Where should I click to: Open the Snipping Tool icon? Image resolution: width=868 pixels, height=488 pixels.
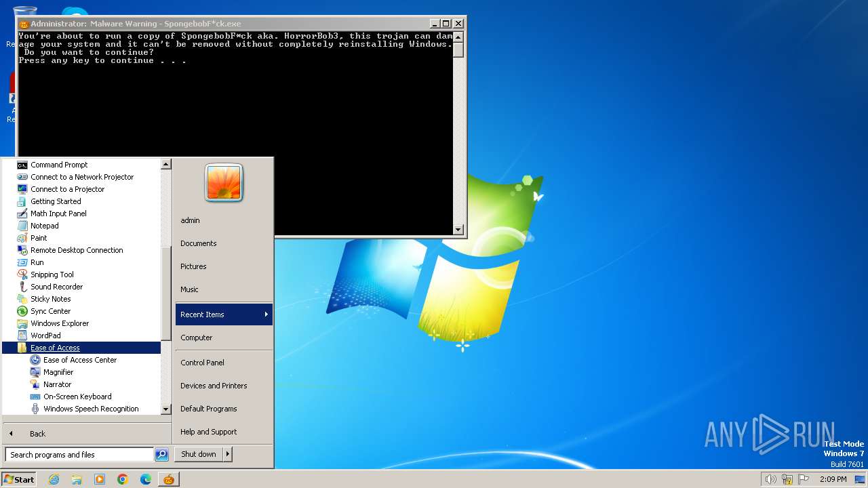[x=22, y=274]
